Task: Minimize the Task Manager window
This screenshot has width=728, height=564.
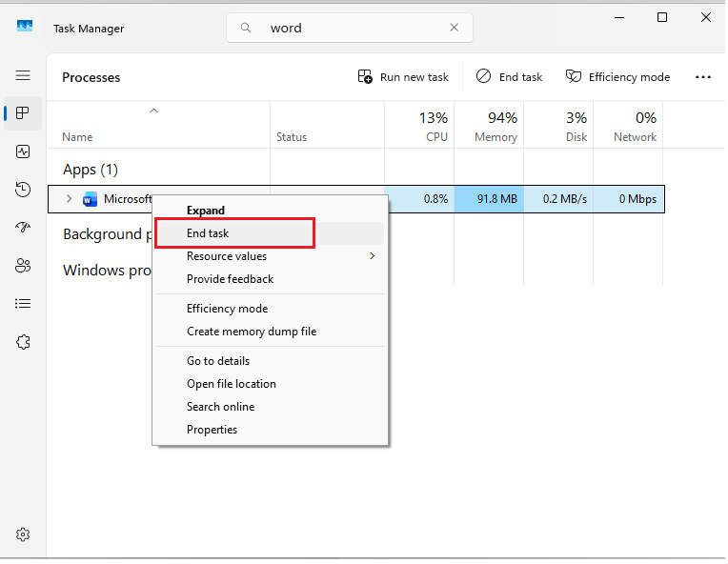Action: tap(618, 18)
